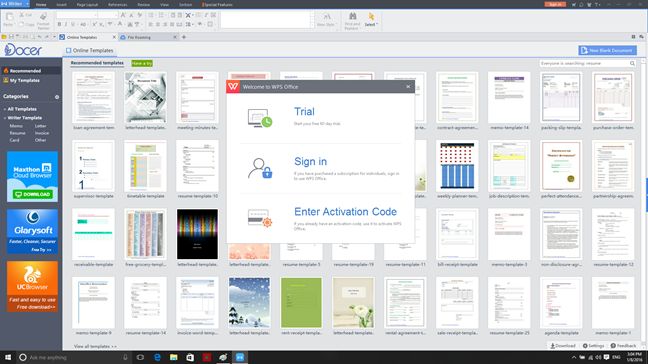The height and width of the screenshot is (364, 648).
Task: Click the Download button at bottom right
Action: click(x=563, y=346)
